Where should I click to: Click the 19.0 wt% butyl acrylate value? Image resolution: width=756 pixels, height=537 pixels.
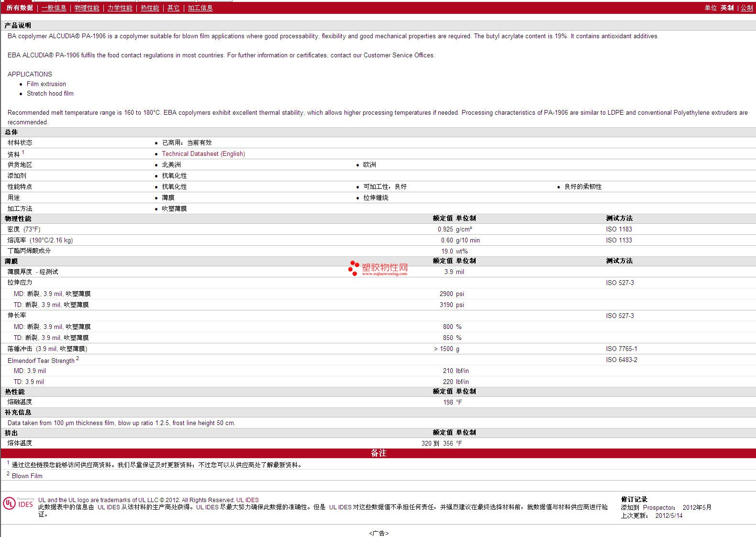pyautogui.click(x=454, y=252)
